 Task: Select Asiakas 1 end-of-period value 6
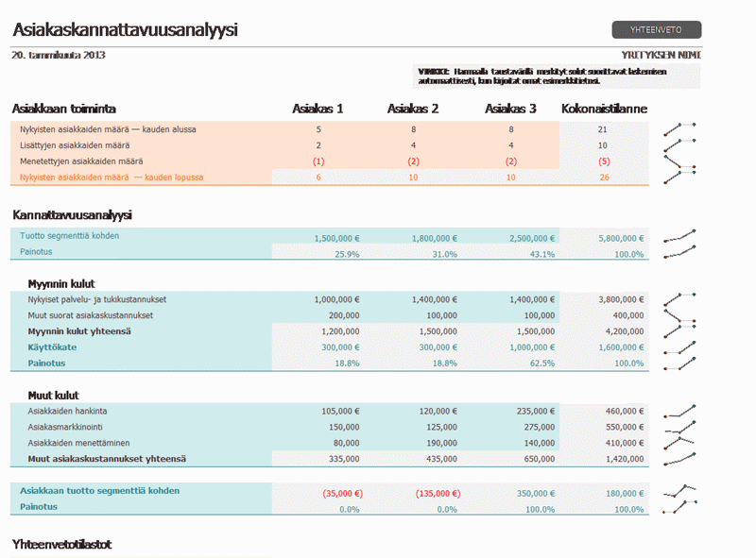(x=318, y=178)
